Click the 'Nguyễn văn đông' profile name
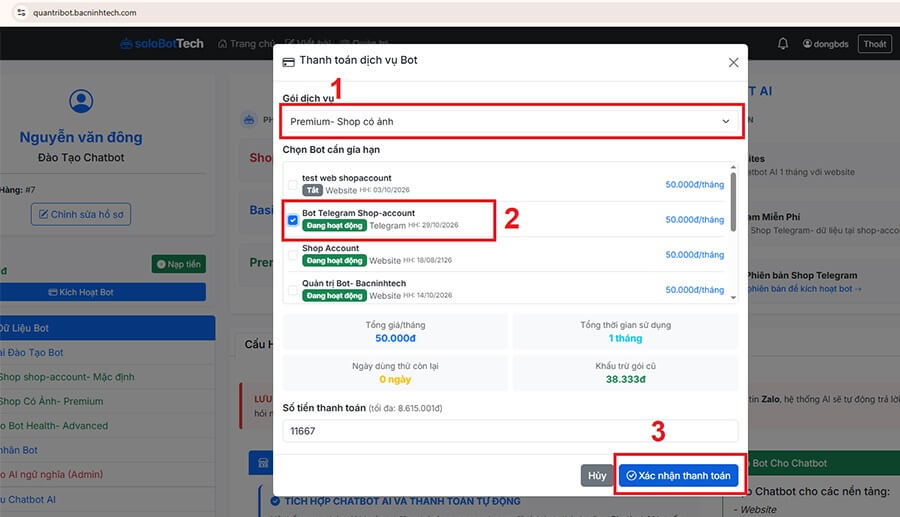 coord(81,137)
